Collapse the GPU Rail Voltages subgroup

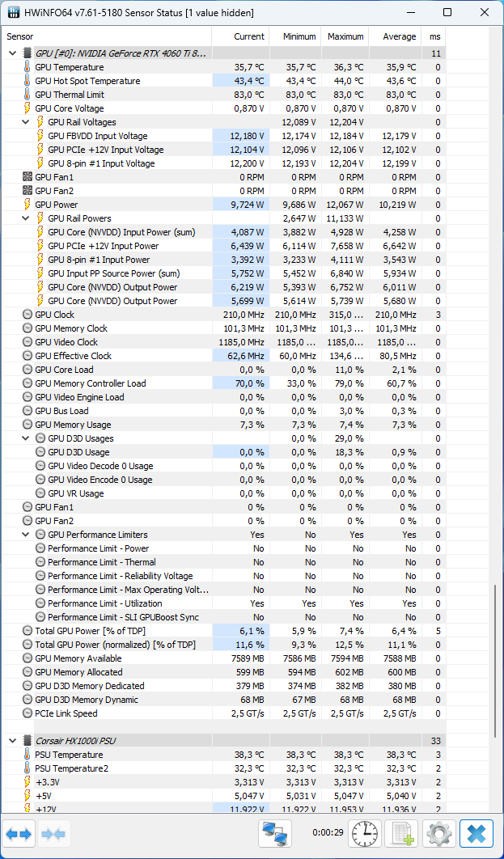pos(25,121)
